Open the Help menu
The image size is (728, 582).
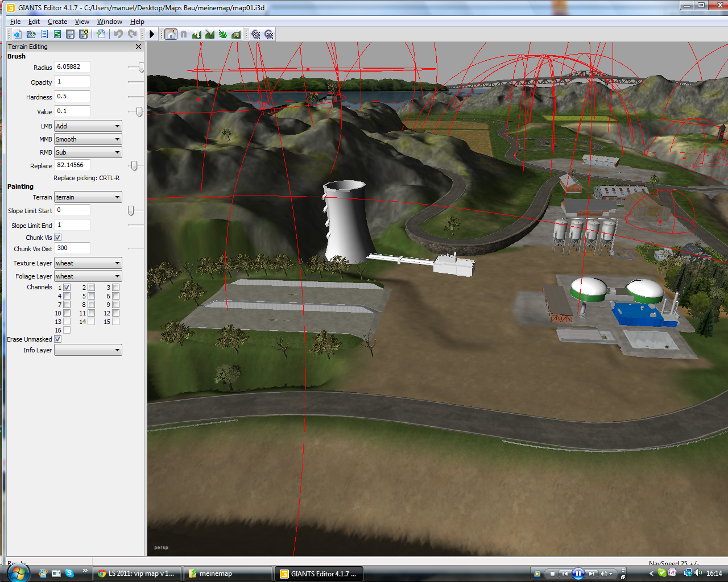point(137,22)
